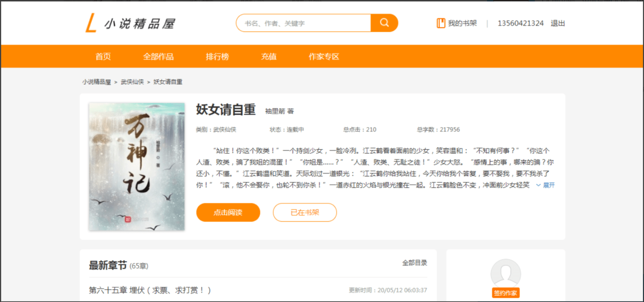Open 作家专区 in the navigation bar

click(x=324, y=56)
